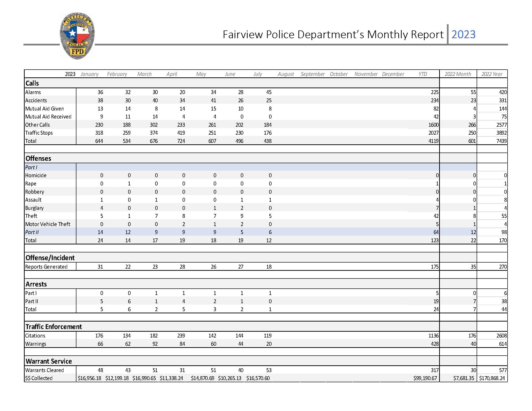Click the Motor Vehicle Theft row label
Screen dimensions: 532x411
[48, 224]
